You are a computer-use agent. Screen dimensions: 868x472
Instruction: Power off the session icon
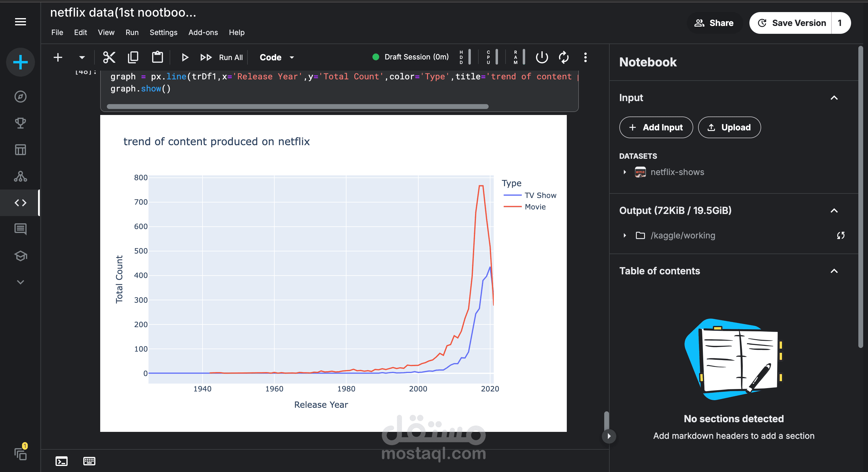coord(542,57)
